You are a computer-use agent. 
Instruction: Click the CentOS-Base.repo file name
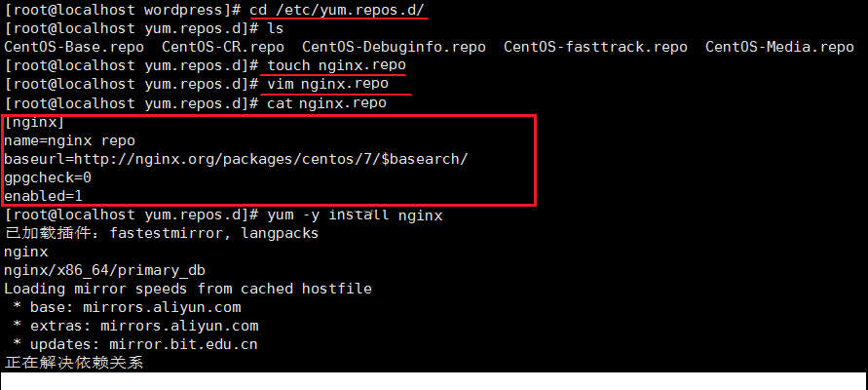tap(74, 47)
